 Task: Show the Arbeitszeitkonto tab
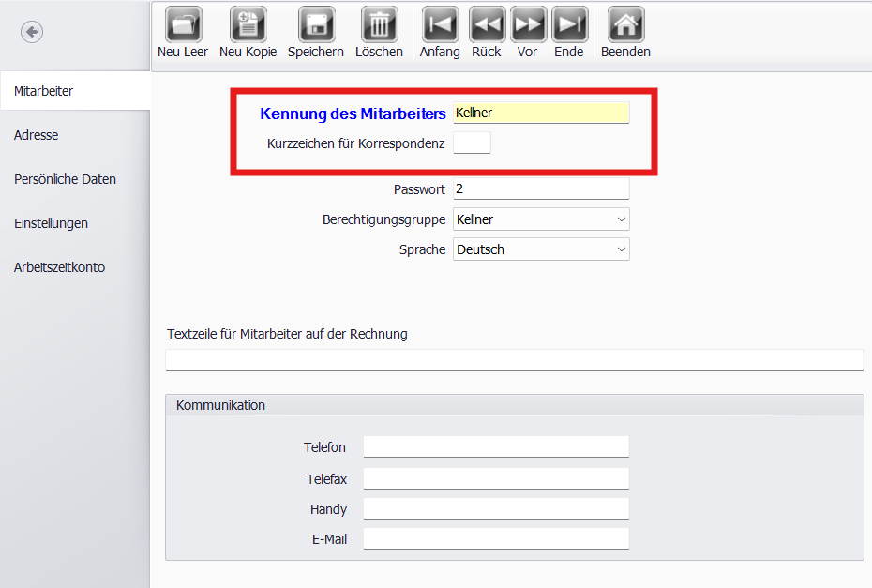tap(75, 267)
